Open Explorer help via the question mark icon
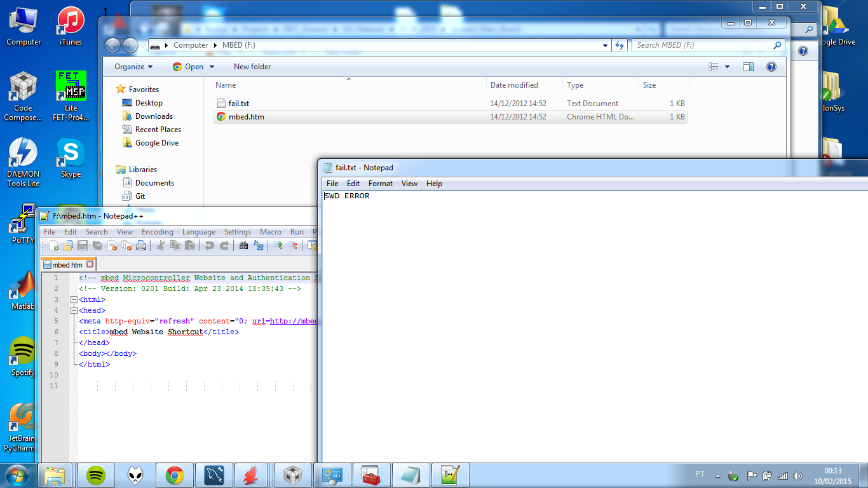The width and height of the screenshot is (868, 488). pos(771,67)
